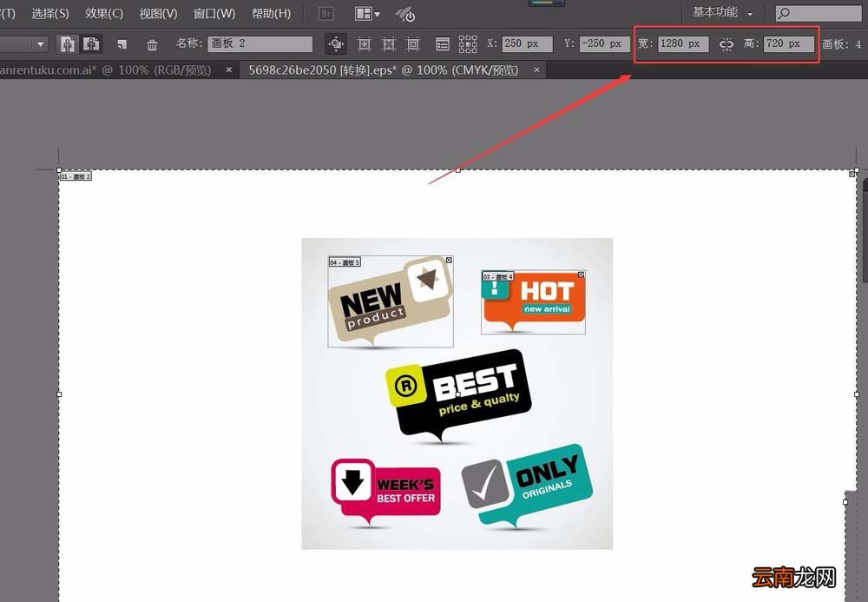
Task: Open the 窗口(W) menu
Action: point(214,13)
